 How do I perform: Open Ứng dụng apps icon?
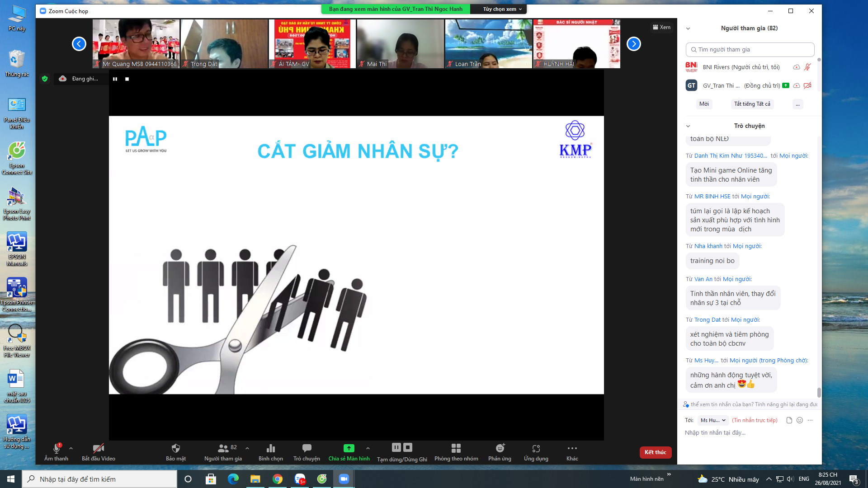pos(536,448)
